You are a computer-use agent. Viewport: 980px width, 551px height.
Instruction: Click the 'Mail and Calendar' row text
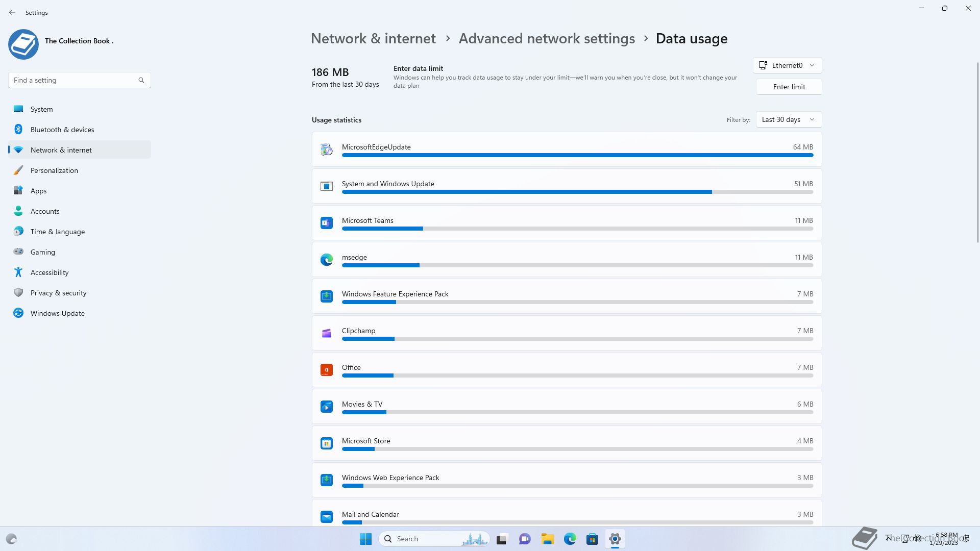[x=371, y=514]
